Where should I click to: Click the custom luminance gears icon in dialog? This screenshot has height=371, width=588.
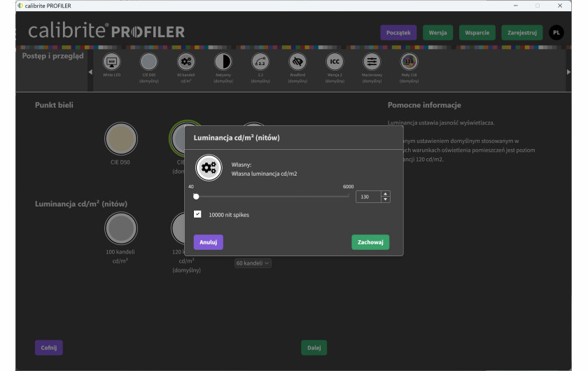(x=209, y=168)
